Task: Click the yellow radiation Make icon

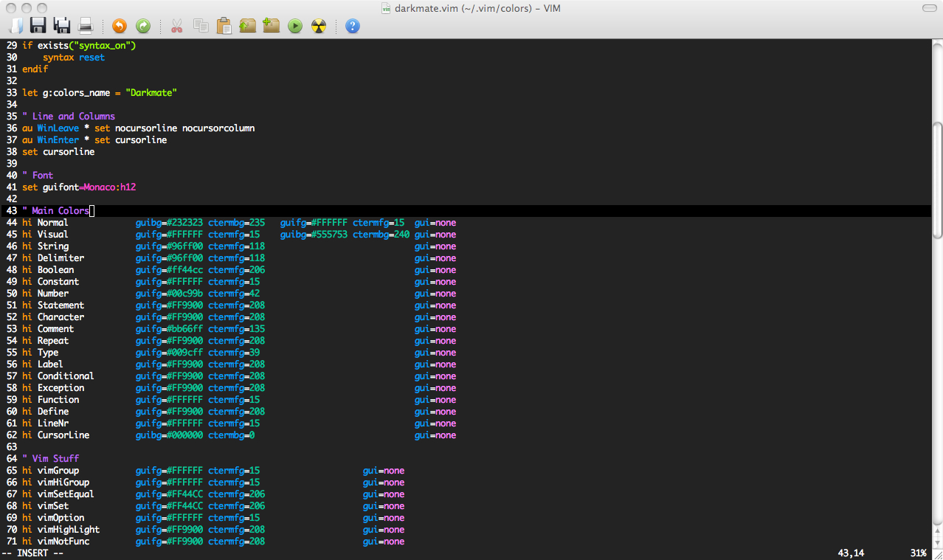Action: pos(319,27)
